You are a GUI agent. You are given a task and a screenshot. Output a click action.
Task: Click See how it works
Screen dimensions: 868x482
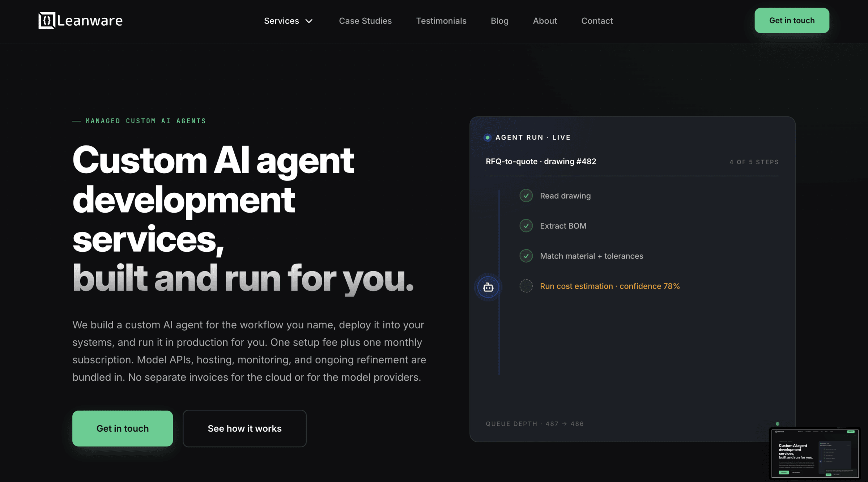[x=244, y=428]
